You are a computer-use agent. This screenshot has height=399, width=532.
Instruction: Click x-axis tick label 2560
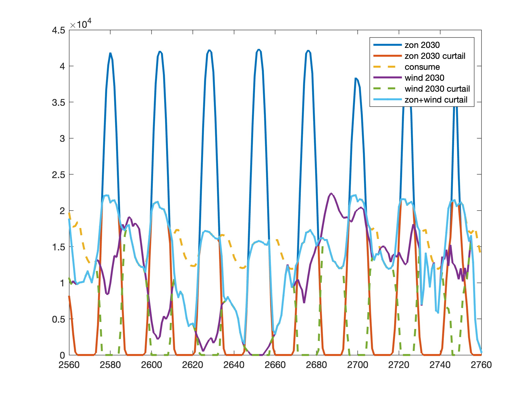[69, 365]
